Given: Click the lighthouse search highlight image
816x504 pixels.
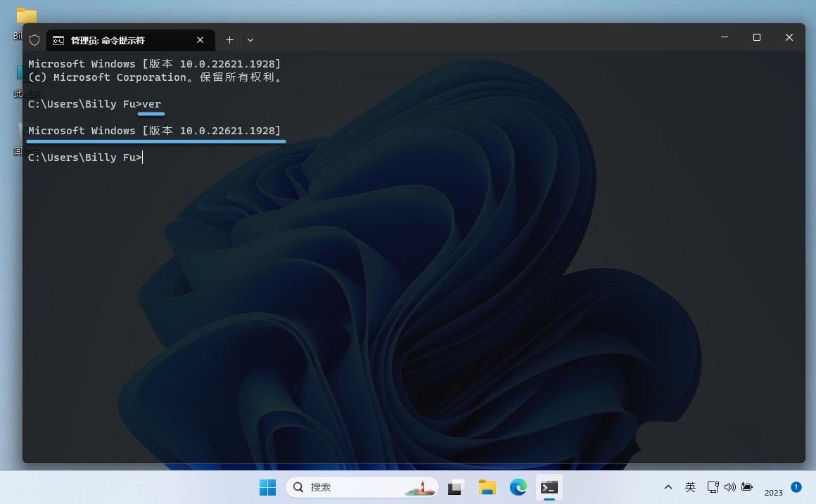Looking at the screenshot, I should click(420, 488).
